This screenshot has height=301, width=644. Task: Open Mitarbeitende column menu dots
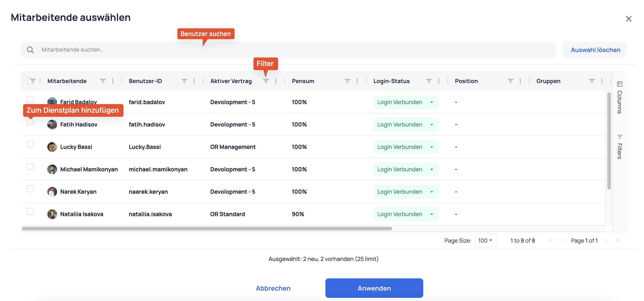tap(113, 81)
